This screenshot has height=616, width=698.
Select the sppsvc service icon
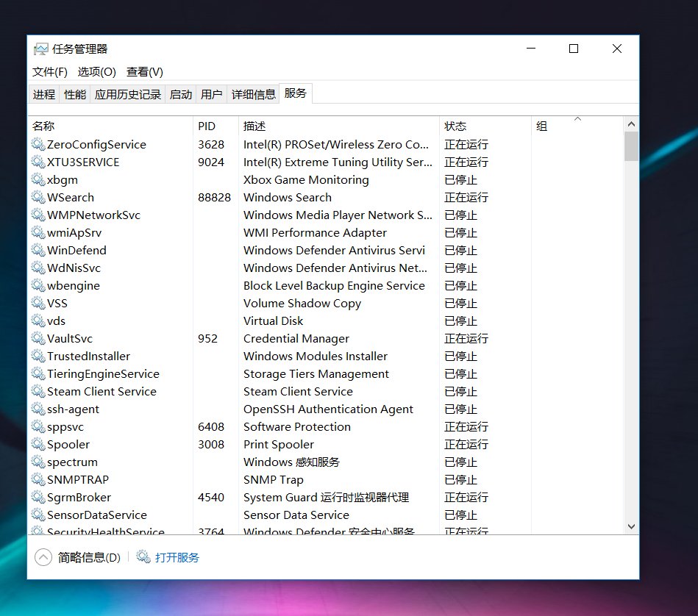pos(38,426)
